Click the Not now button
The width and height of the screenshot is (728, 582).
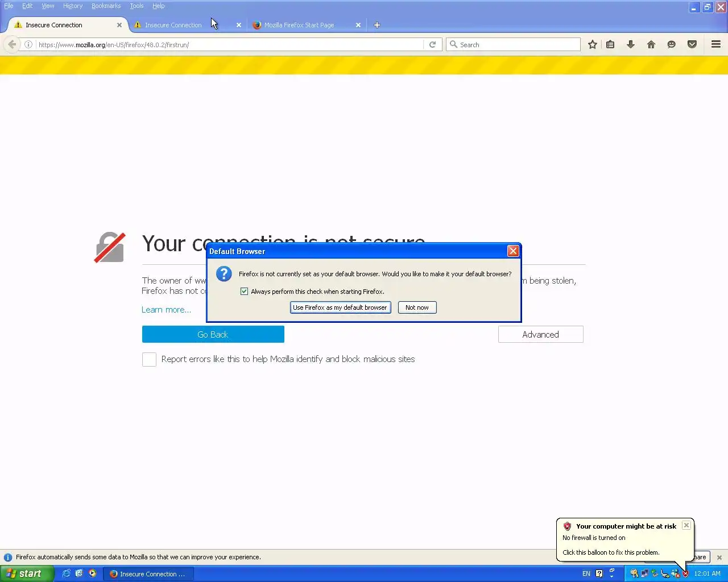[x=417, y=307]
